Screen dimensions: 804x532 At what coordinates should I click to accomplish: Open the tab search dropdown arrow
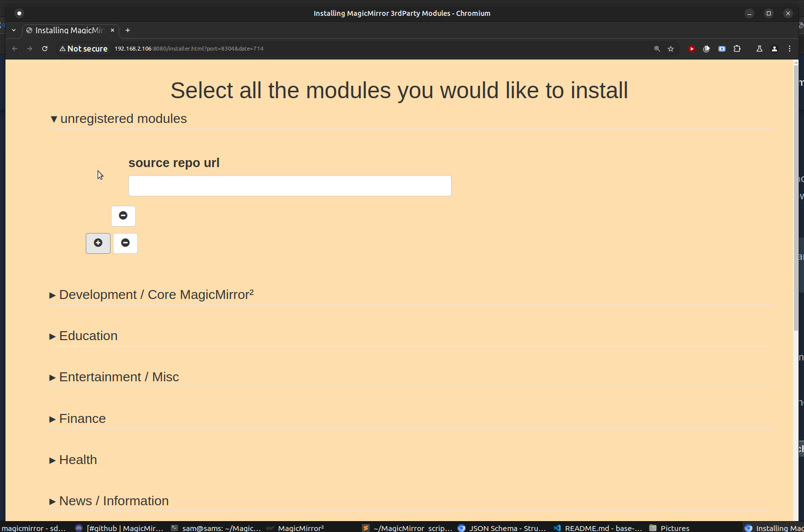[x=14, y=30]
